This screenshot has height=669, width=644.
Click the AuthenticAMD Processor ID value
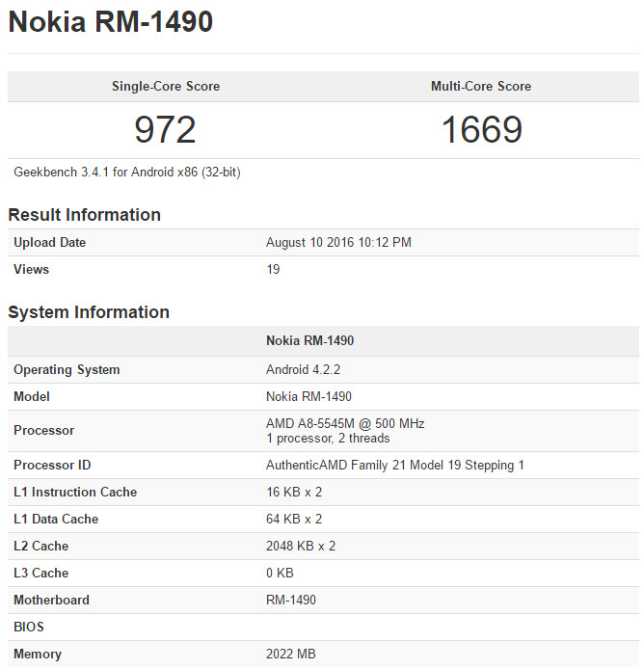coord(395,466)
